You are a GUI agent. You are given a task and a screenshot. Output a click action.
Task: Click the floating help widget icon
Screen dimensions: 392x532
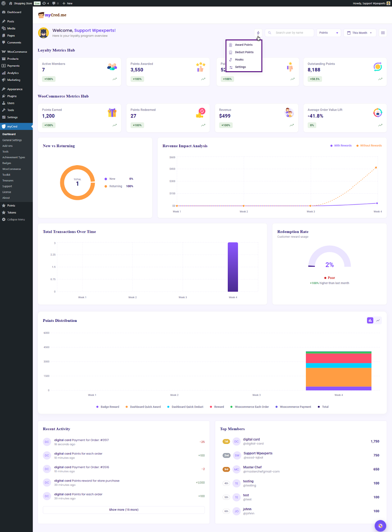point(380,526)
